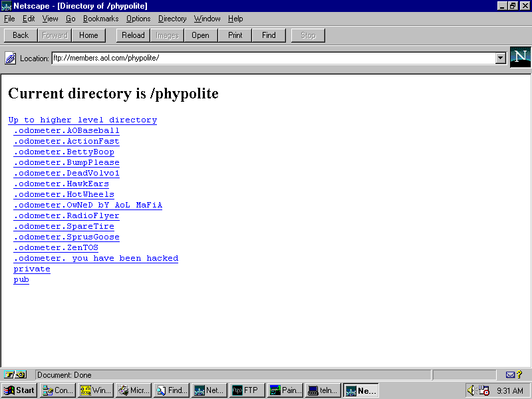Viewport: 532px width, 399px height.
Task: Open the '.odometer. you have been hacked' link
Action: (x=96, y=258)
